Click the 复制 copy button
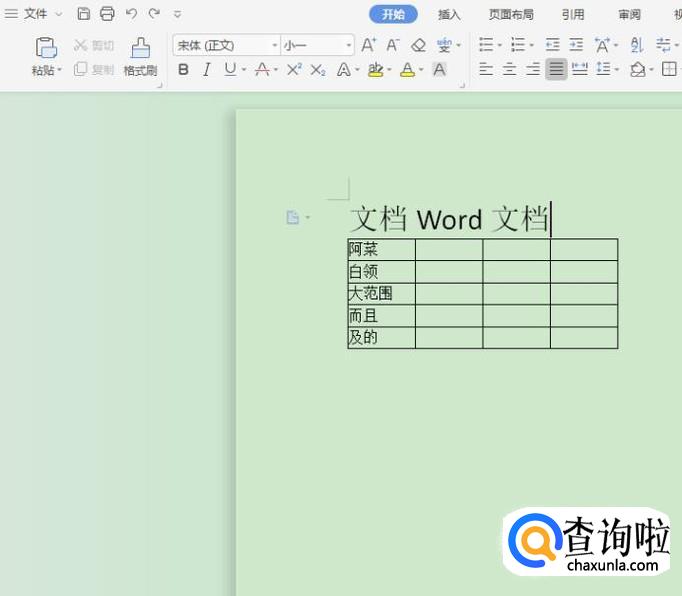Viewport: 682px width, 596px height. (94, 69)
